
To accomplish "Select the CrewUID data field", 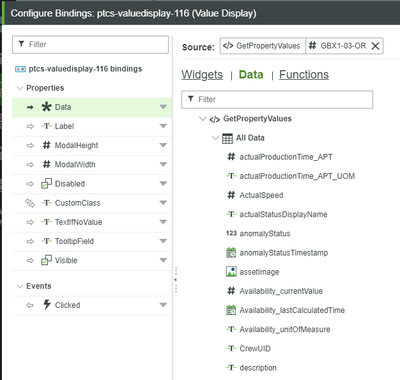I will (x=255, y=349).
